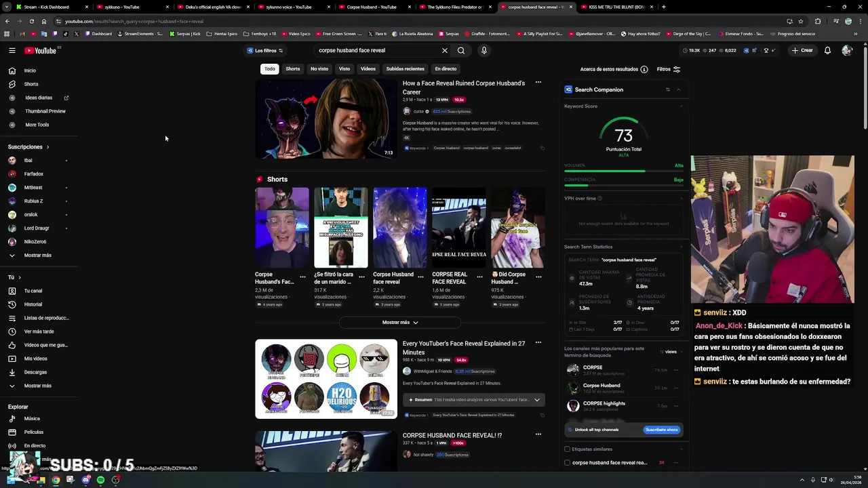The width and height of the screenshot is (868, 488).
Task: Collapse the Search Term Statistics section
Action: point(681,247)
